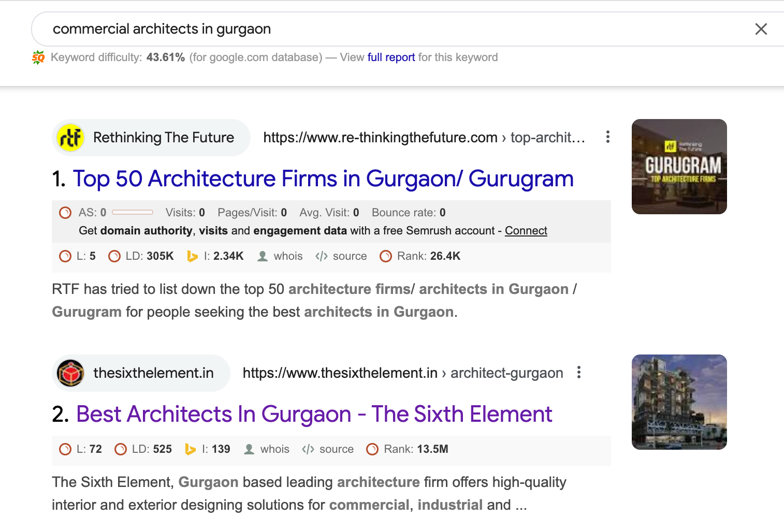
Task: Click the Pages/Visit: 0 metric
Action: coord(252,213)
